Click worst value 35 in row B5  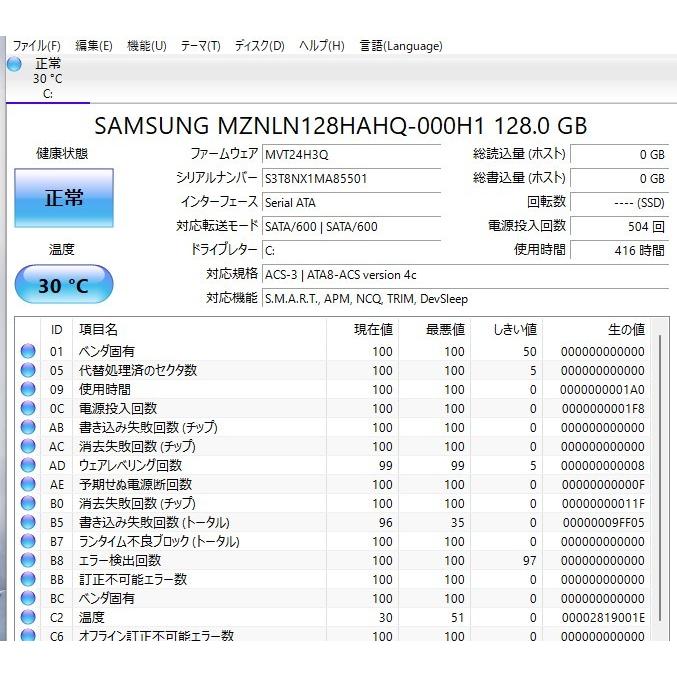click(x=458, y=522)
